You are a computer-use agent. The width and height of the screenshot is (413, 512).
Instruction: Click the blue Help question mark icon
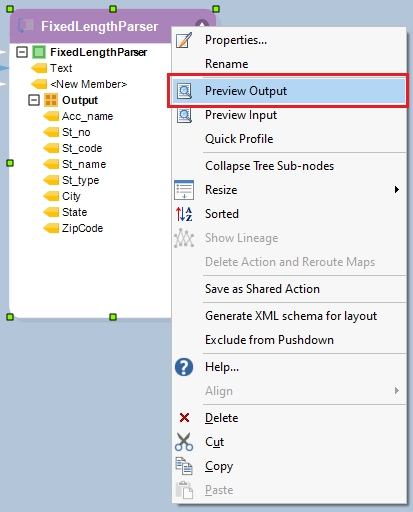[x=184, y=367]
